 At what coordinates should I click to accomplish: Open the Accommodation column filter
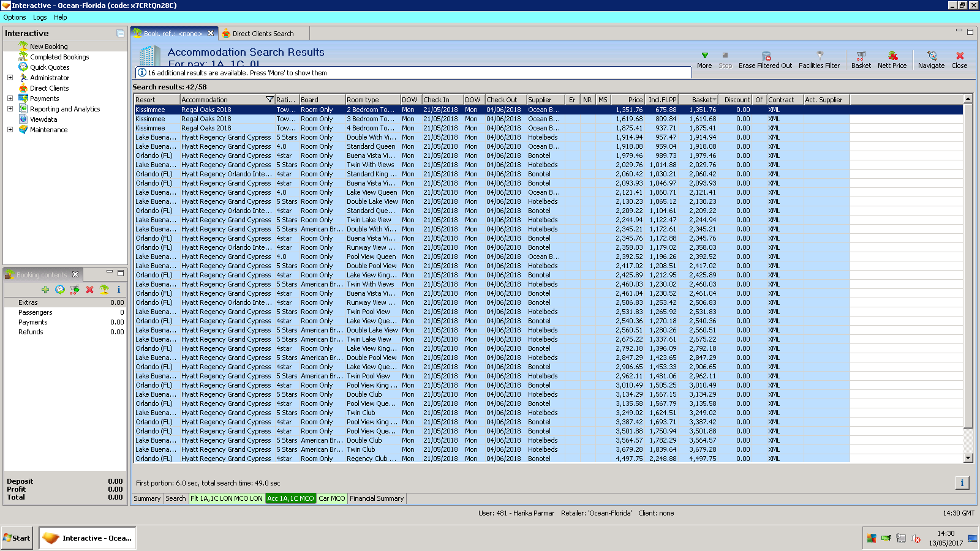click(269, 100)
